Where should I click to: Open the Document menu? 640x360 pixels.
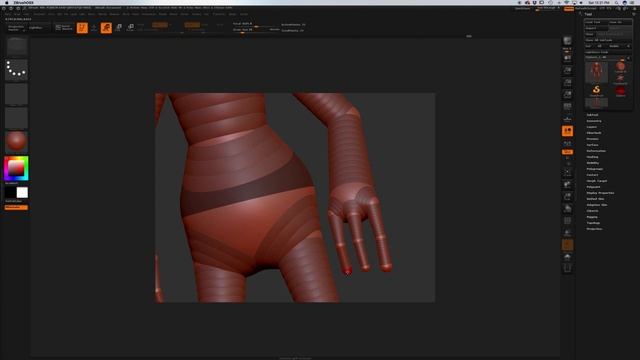[39, 14]
